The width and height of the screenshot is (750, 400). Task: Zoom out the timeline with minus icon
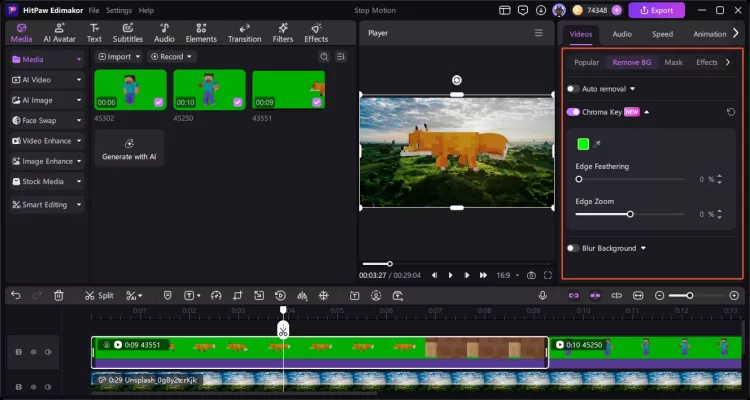point(660,296)
